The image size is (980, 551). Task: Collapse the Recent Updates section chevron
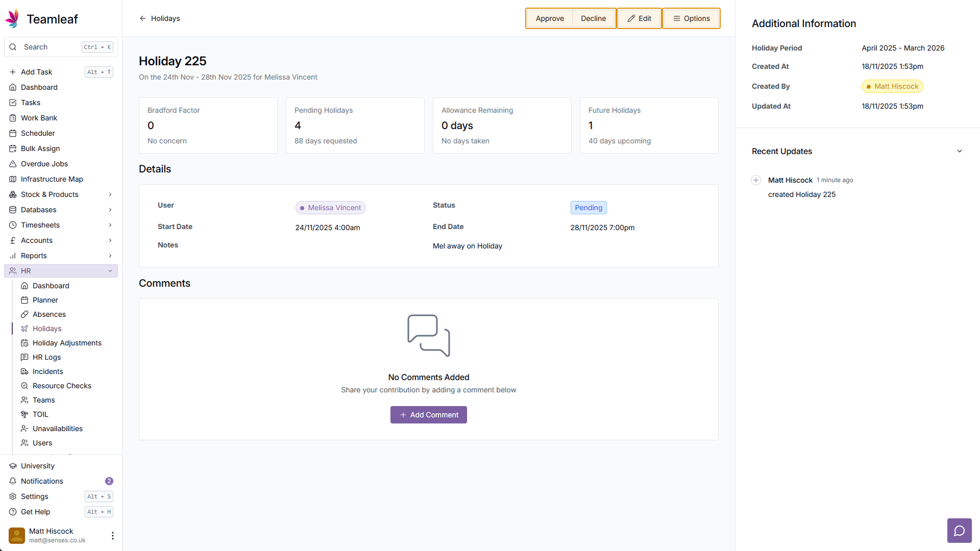[x=959, y=151]
